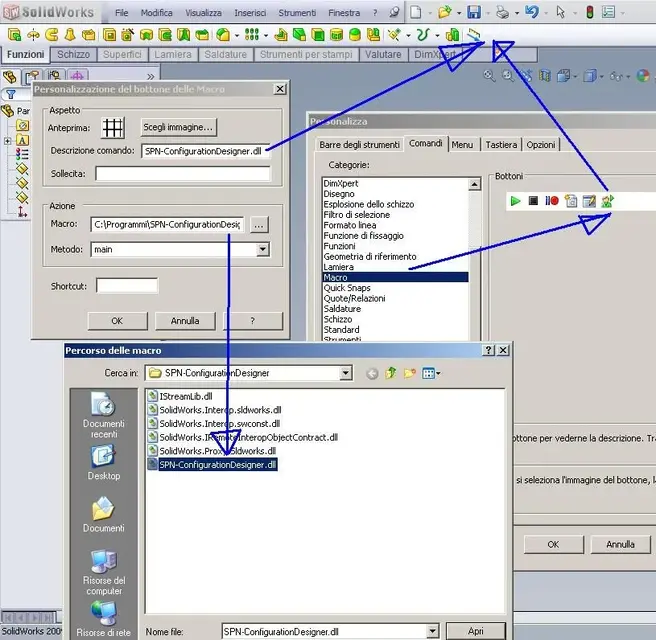Viewport: 656px width, 640px height.
Task: Select the Revolved Boss/Base tool
Action: pyautogui.click(x=33, y=35)
